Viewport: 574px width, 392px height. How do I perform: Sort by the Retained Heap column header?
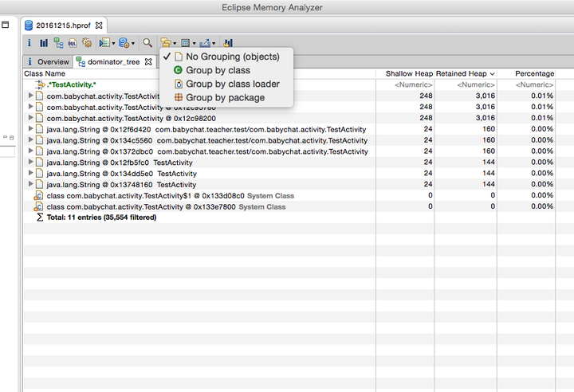click(465, 73)
